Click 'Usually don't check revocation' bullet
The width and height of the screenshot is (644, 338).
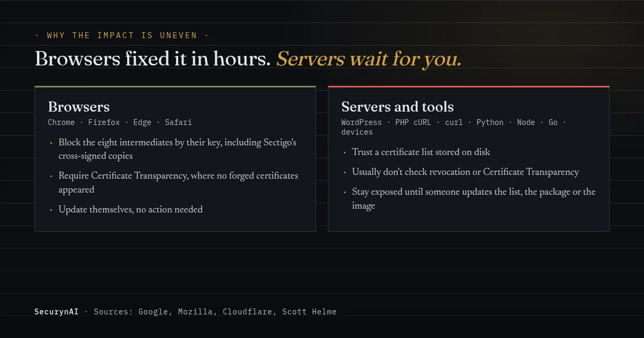tap(465, 172)
